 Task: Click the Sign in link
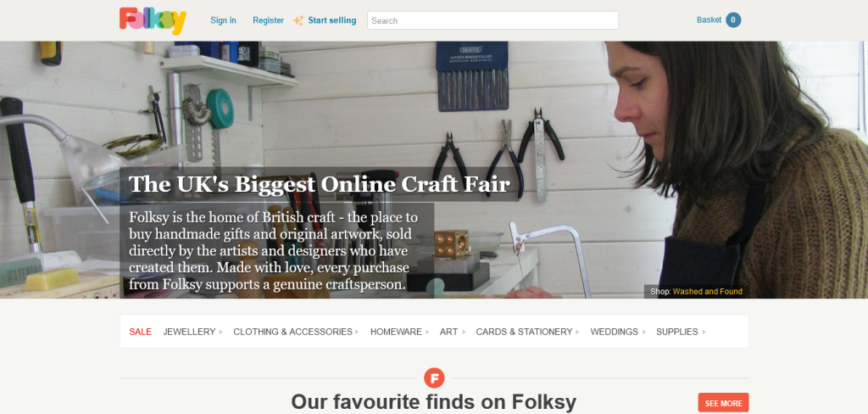click(223, 20)
